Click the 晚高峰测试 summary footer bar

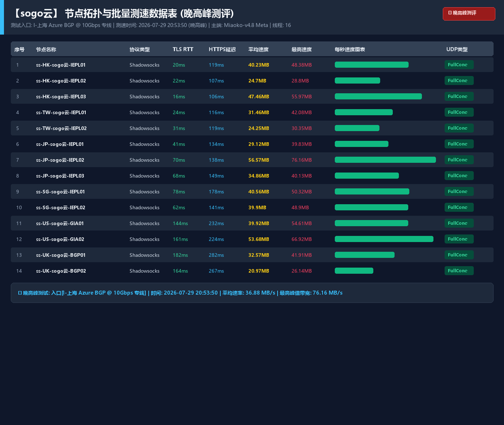click(x=252, y=293)
